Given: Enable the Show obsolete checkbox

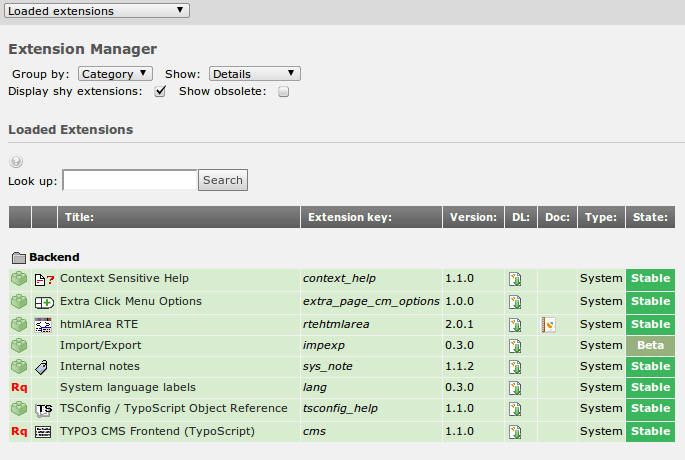Looking at the screenshot, I should tap(284, 92).
